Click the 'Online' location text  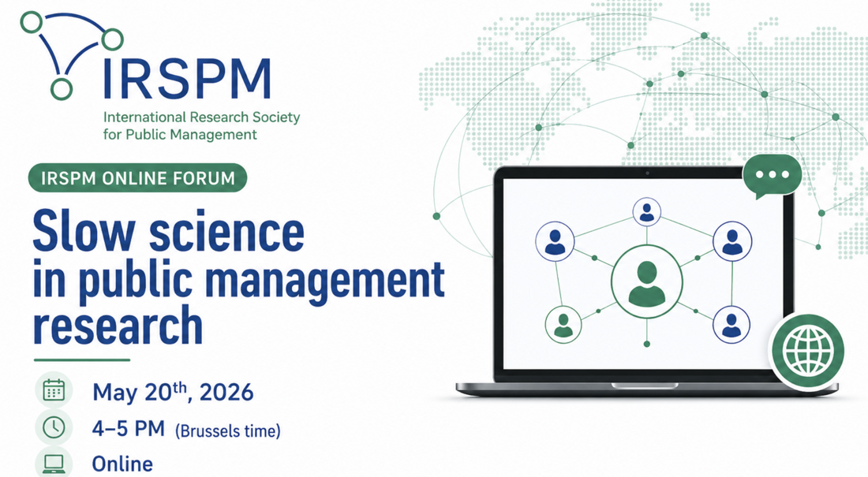coord(122,464)
